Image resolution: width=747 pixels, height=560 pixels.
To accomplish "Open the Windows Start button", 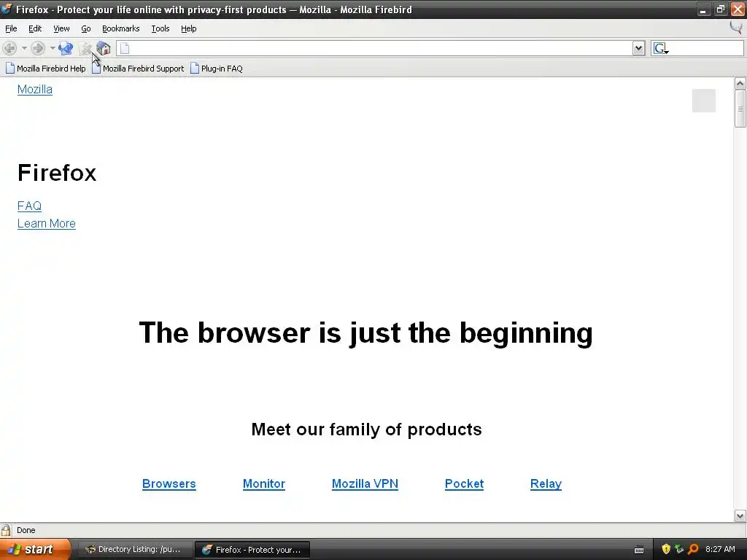I will coord(35,550).
